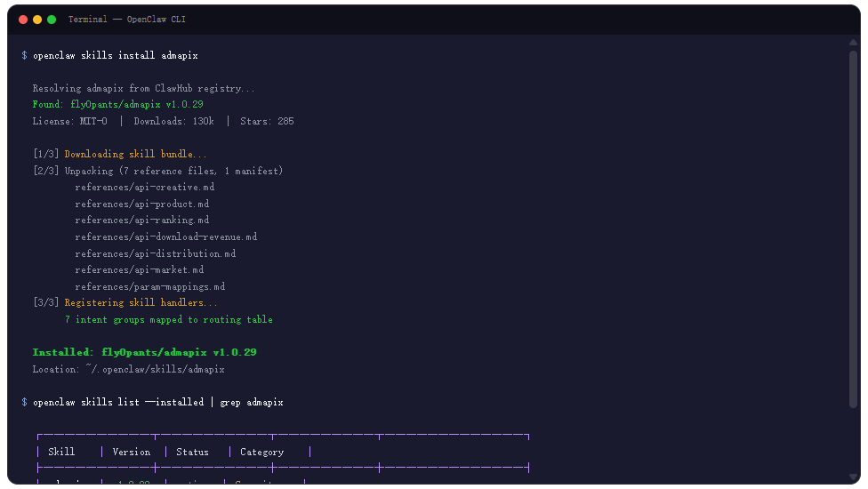Click the 'Category' table header

tap(261, 453)
